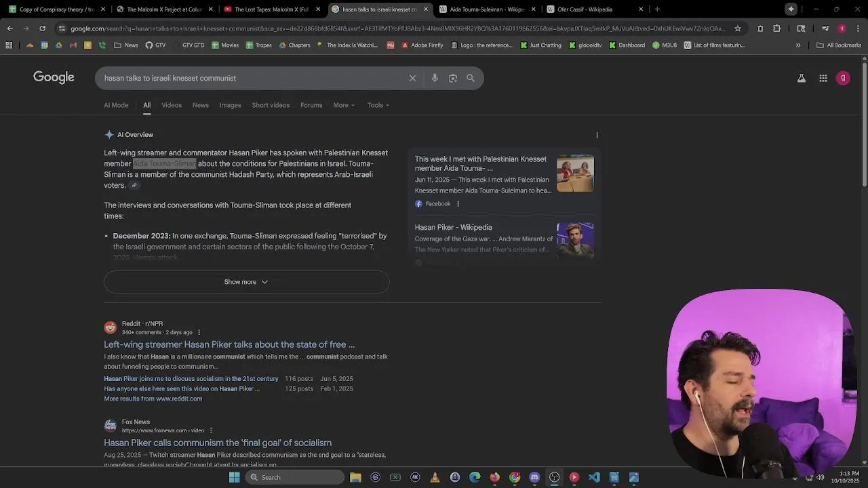868x488 pixels.
Task: Open Firefox from the taskbar
Action: pyautogui.click(x=494, y=477)
